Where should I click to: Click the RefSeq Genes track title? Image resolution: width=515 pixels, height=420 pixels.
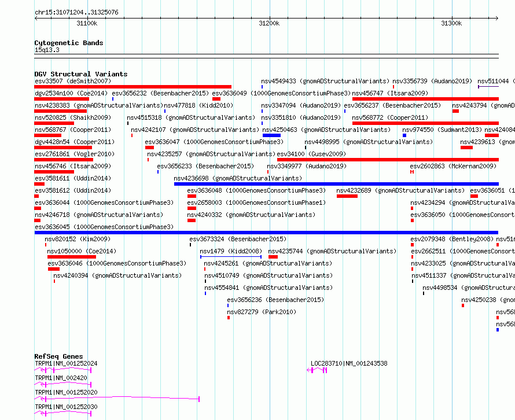(x=58, y=356)
